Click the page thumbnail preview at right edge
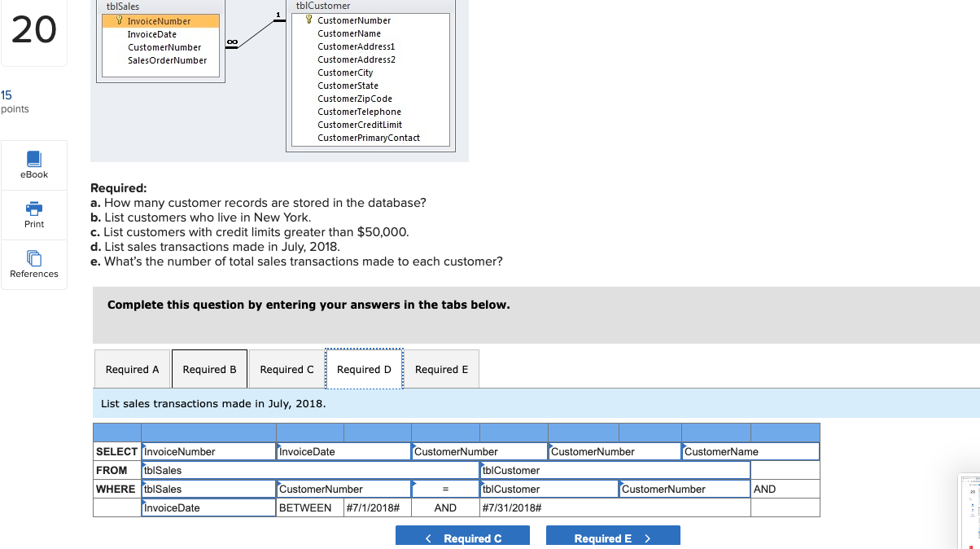The height and width of the screenshot is (549, 980). [969, 513]
